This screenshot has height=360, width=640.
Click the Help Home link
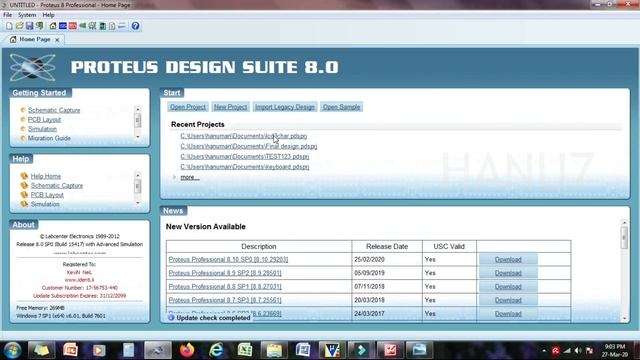pyautogui.click(x=46, y=176)
